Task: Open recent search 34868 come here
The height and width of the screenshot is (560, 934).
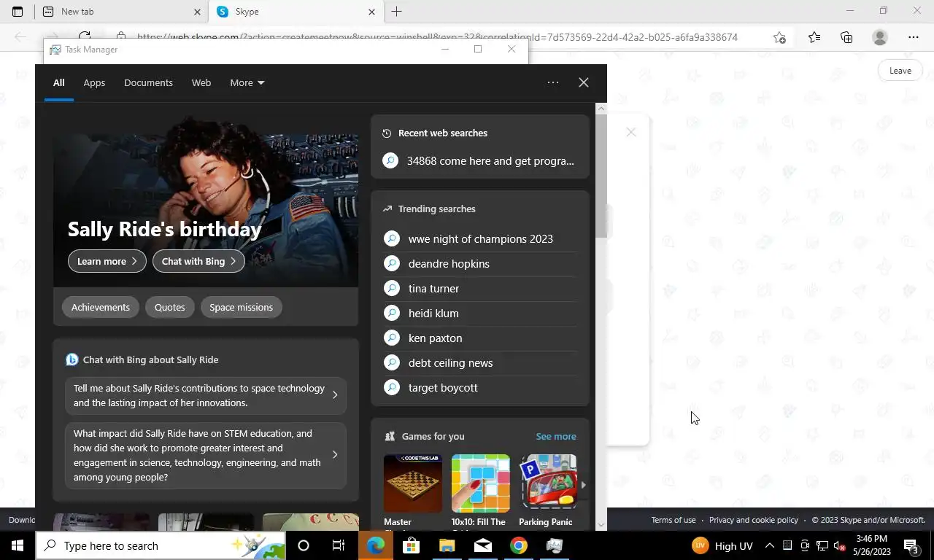Action: 479,160
